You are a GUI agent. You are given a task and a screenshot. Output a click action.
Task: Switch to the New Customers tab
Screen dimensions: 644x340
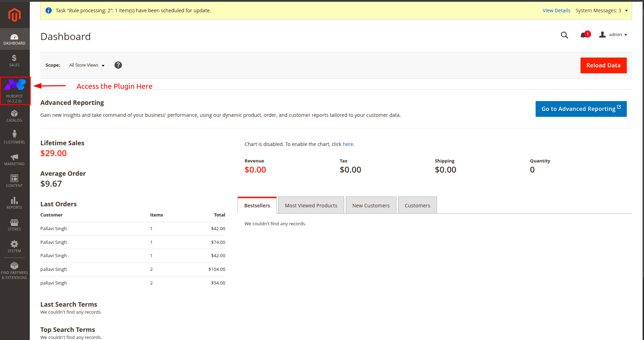coord(371,206)
